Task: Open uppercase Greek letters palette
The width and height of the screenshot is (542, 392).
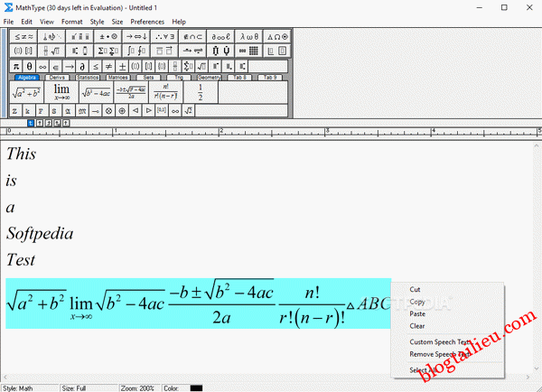Action: (x=277, y=36)
